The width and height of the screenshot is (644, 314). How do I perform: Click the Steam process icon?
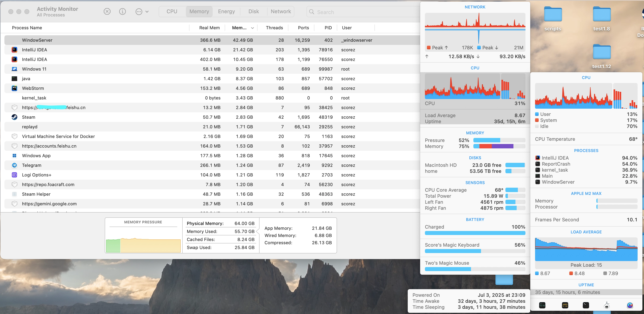[x=14, y=117]
